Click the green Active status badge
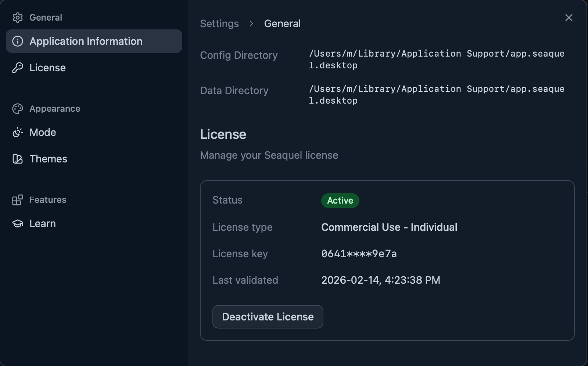 (x=340, y=201)
